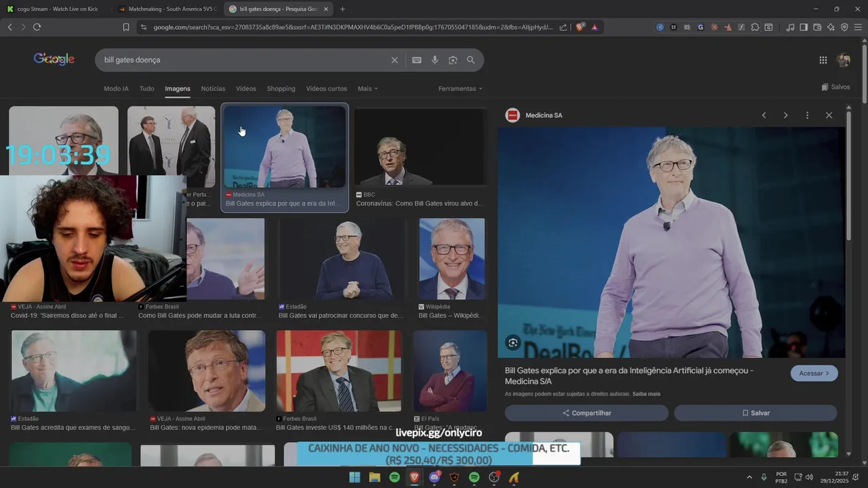Open the Saiba mais link
This screenshot has width=868, height=488.
click(646, 394)
